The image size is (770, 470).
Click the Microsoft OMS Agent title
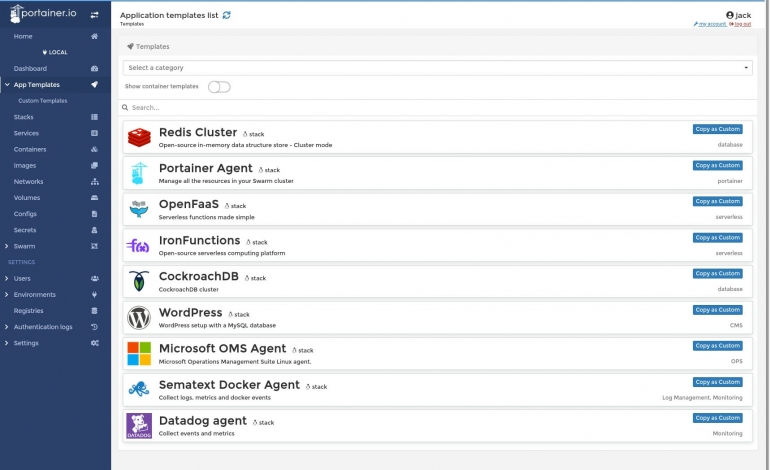pos(222,349)
